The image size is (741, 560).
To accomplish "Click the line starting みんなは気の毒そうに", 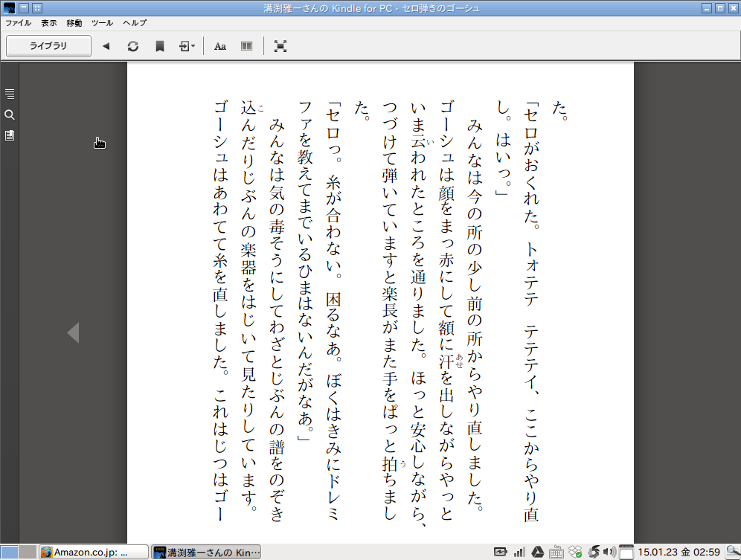I will click(x=277, y=320).
